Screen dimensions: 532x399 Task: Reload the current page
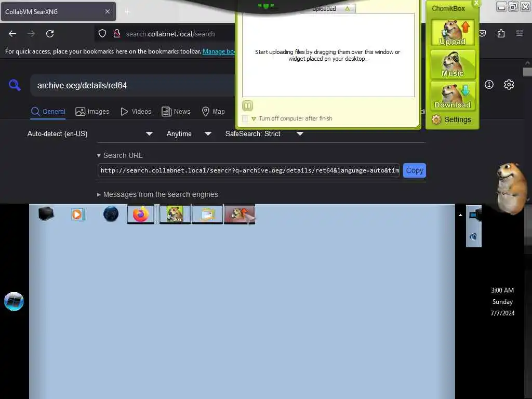[50, 34]
